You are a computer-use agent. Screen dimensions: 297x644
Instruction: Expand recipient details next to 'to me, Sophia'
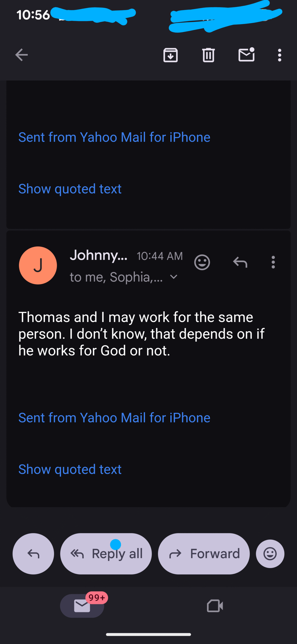tap(174, 277)
